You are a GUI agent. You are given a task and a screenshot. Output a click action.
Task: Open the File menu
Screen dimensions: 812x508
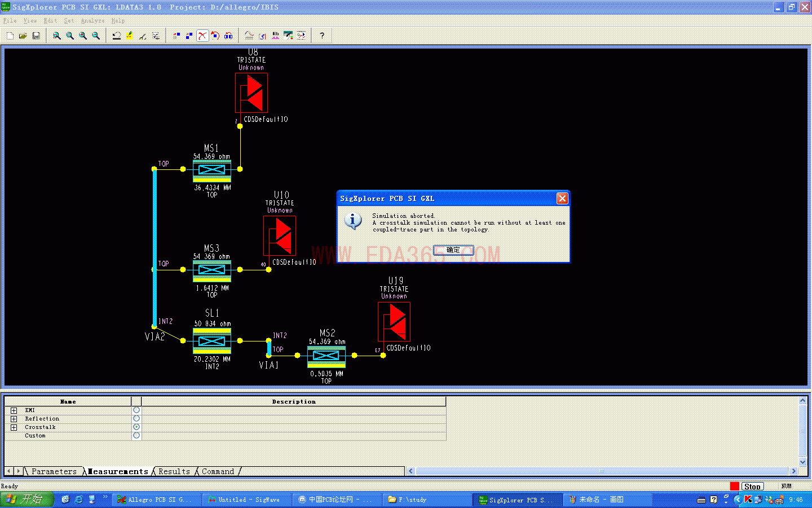pos(10,20)
